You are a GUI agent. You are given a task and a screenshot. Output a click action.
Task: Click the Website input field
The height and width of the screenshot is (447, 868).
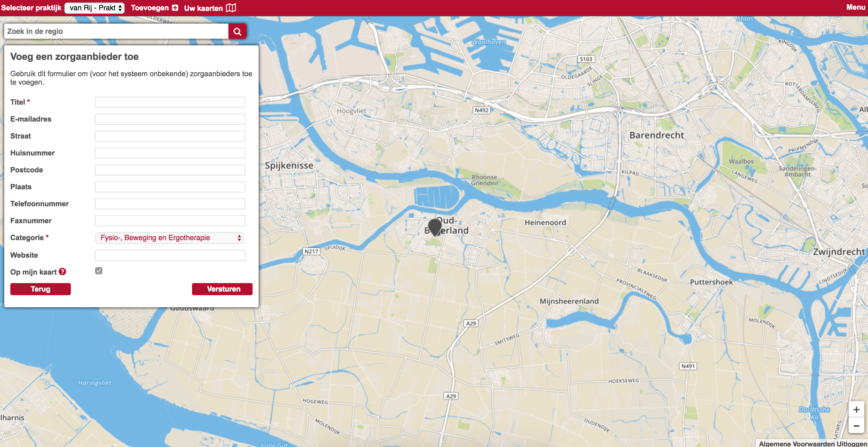point(170,255)
